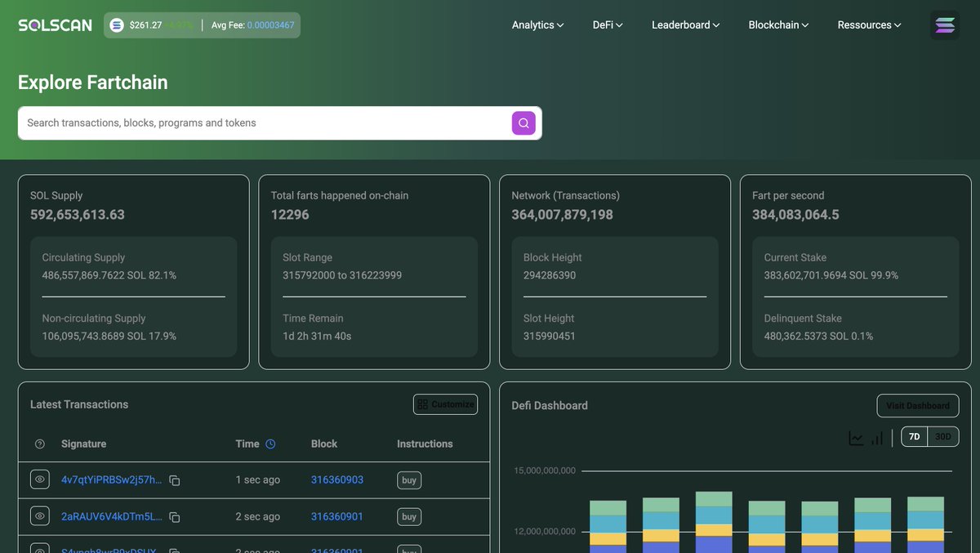Click Fart per second value 384,083,064.5
The height and width of the screenshot is (553, 980).
click(795, 215)
